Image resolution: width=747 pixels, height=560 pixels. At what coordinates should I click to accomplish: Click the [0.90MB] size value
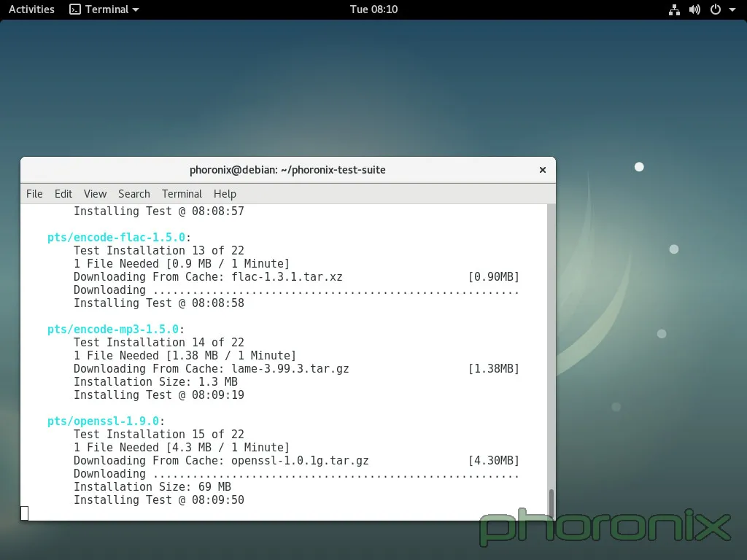(494, 276)
